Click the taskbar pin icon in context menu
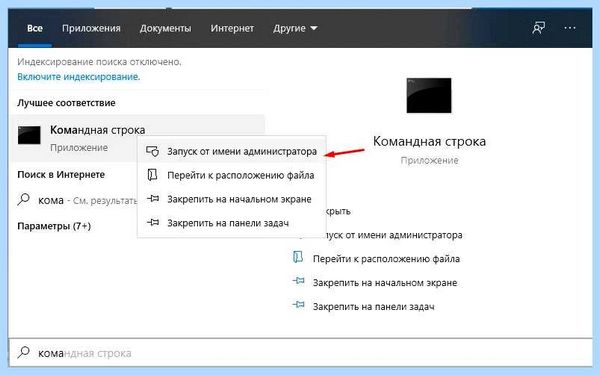Viewport: 600px width, 375px height. tap(153, 222)
